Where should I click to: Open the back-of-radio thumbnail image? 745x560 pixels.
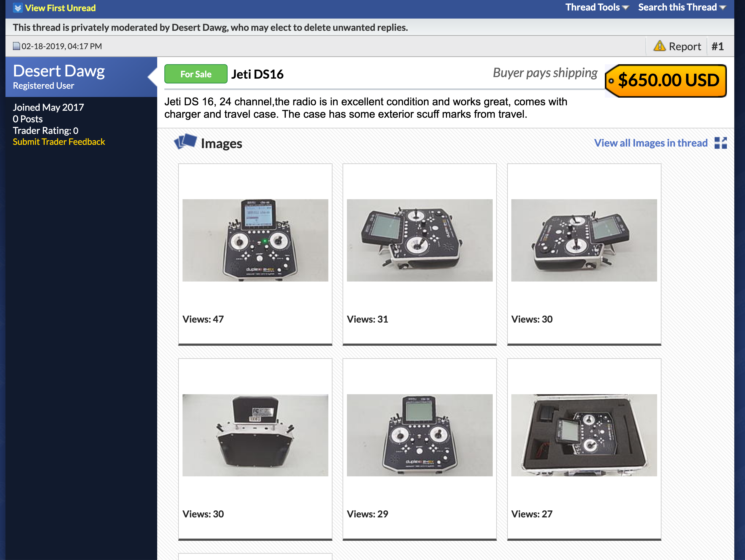(x=255, y=435)
